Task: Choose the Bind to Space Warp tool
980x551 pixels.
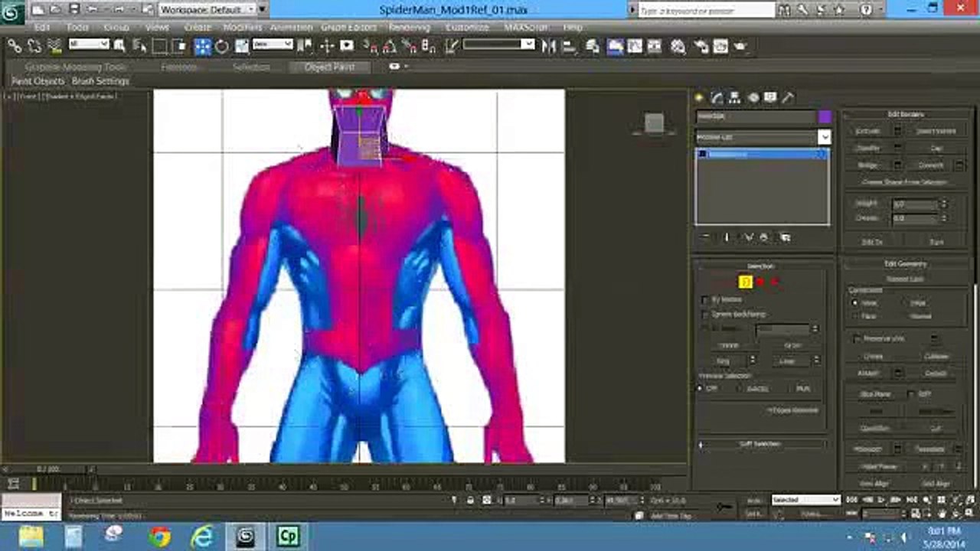Action: click(54, 46)
